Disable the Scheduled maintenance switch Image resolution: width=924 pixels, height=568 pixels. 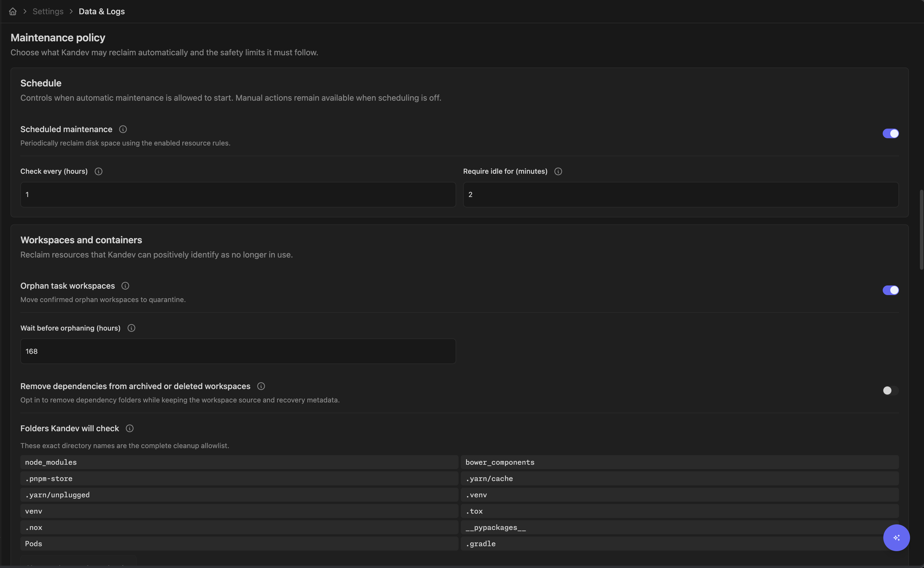[x=891, y=133]
